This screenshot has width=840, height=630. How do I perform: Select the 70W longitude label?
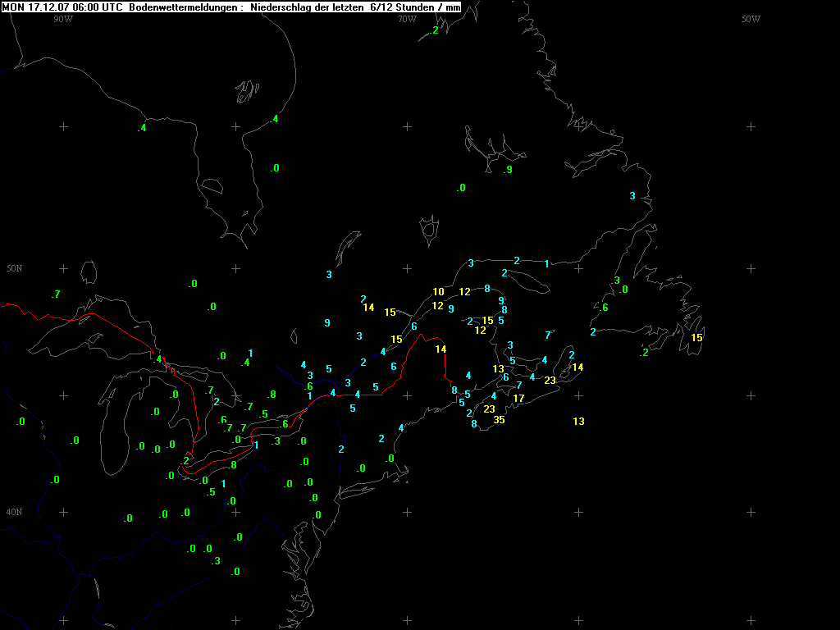click(406, 18)
